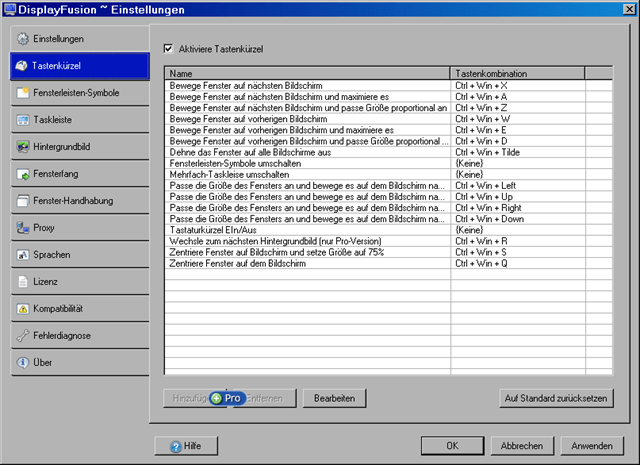Select row ending 'vorherigen Bildschirm und maximiere es'
The image size is (640, 465).
389,130
